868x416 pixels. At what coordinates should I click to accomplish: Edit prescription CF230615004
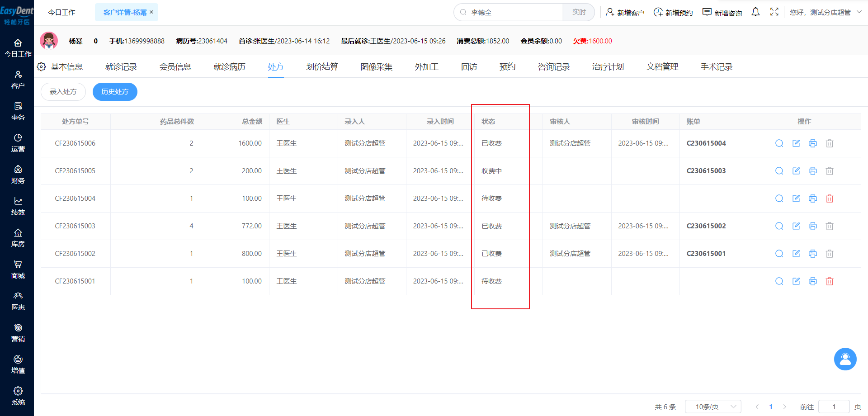[796, 199]
